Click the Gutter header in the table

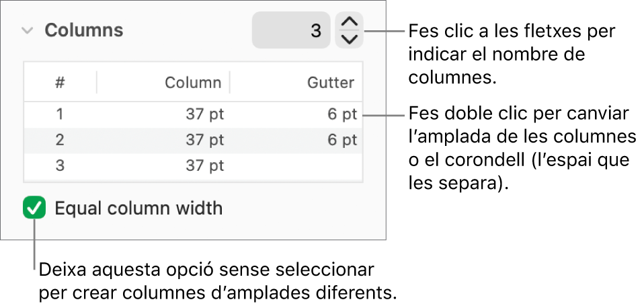pos(331,83)
